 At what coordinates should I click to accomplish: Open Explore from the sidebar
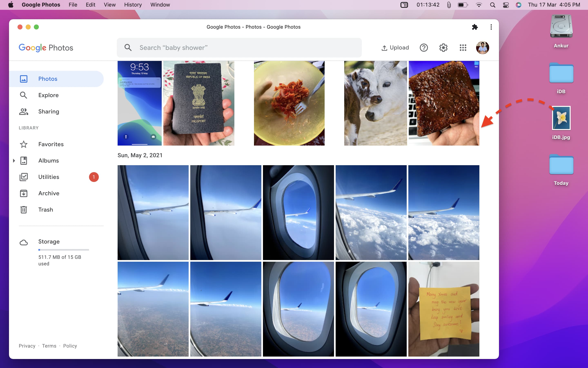pos(48,95)
